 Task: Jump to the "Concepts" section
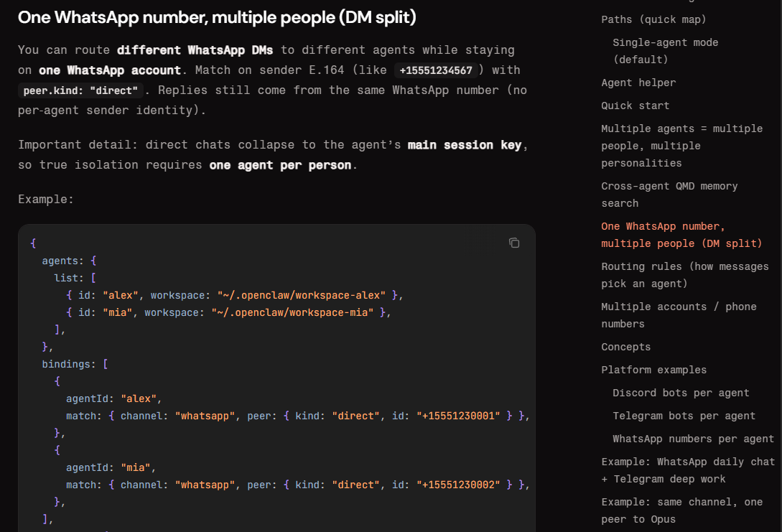point(626,347)
